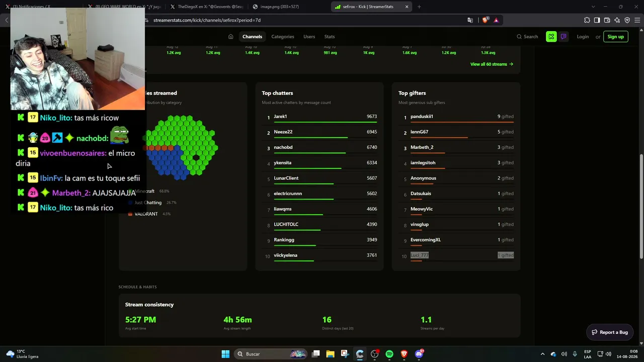Close the sefirox StreamerStats tab
The width and height of the screenshot is (644, 362).
(407, 7)
